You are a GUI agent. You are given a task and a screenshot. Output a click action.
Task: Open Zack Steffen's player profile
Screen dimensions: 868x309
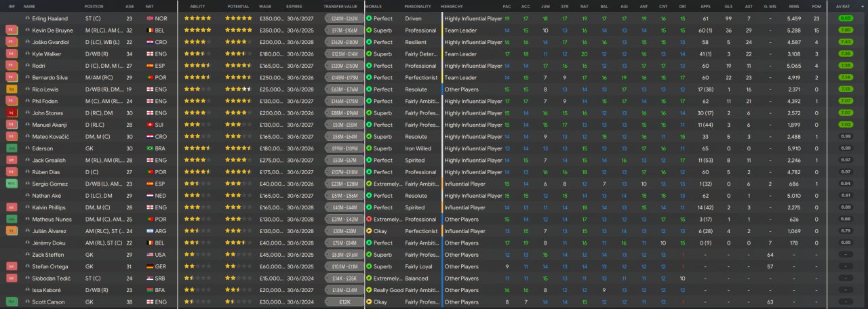tap(48, 255)
